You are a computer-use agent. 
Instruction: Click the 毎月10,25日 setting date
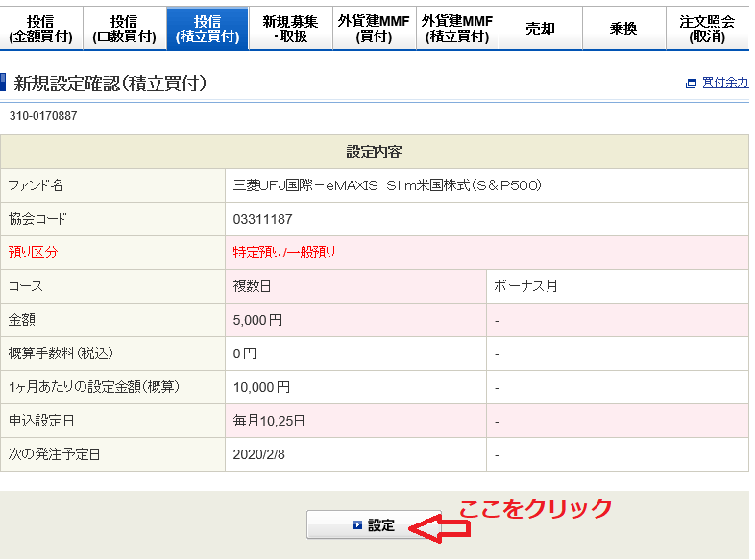(269, 421)
